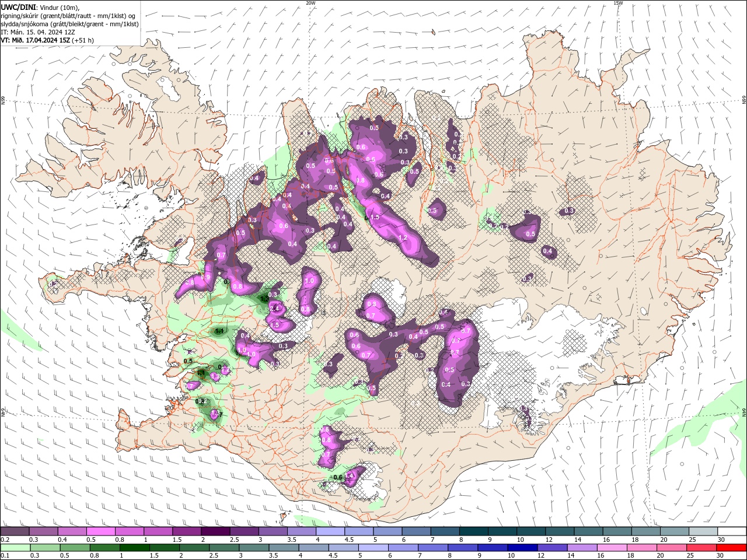Viewport: 747px width, 560px height.
Task: Click the magenta swatch between 1 and 1.5 in the upper legend
Action: click(x=158, y=531)
